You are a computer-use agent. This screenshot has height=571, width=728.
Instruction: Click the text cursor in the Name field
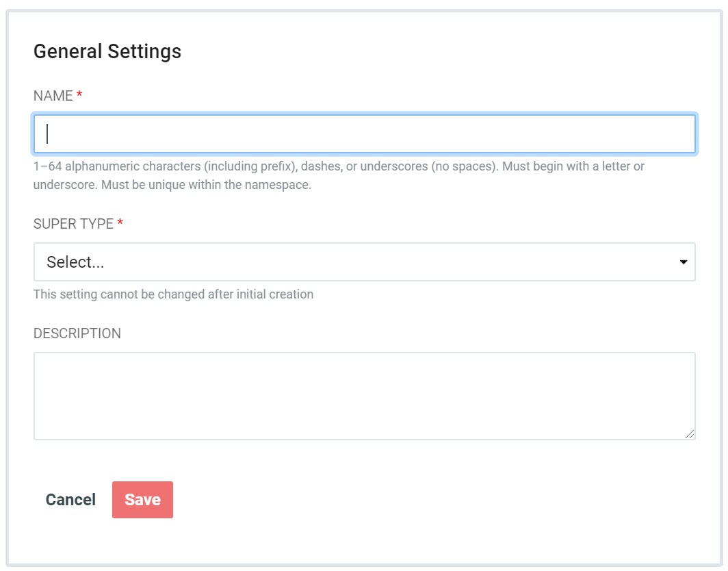[47, 134]
